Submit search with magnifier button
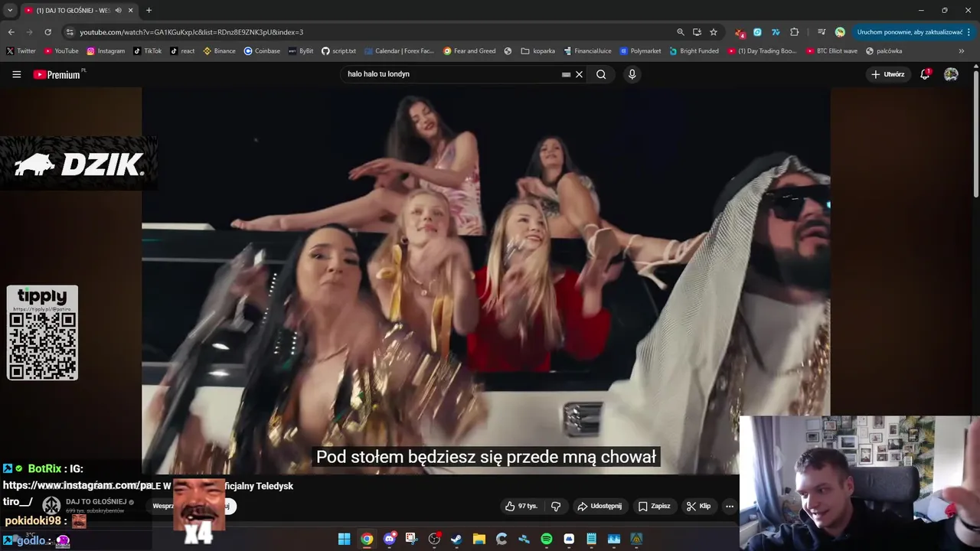Viewport: 980px width, 551px height. pyautogui.click(x=601, y=74)
